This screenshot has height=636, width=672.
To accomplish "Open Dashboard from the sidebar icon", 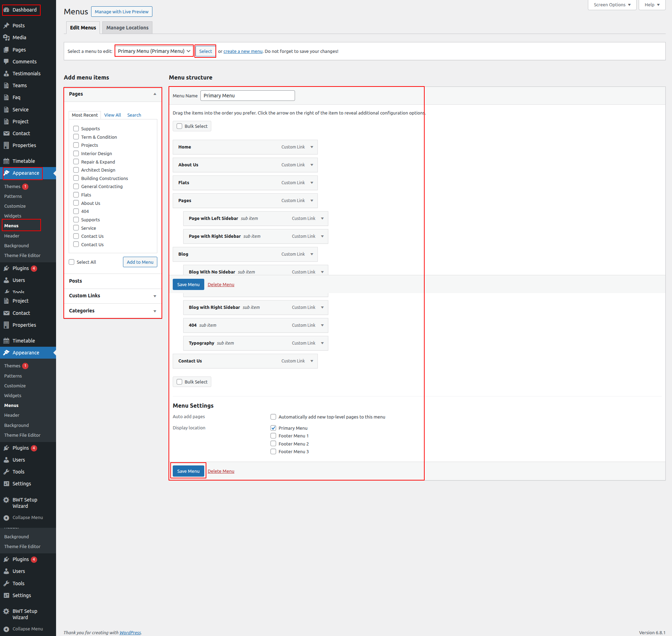I will pos(6,10).
